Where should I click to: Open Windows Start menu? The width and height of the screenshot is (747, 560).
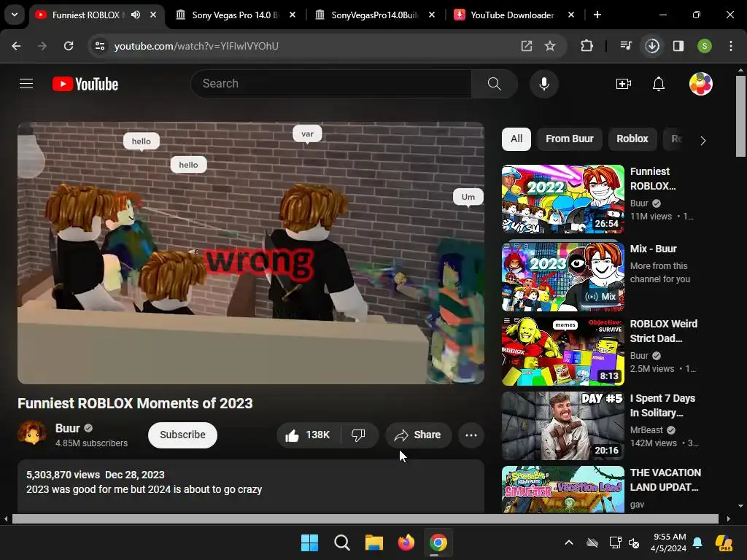(x=309, y=542)
